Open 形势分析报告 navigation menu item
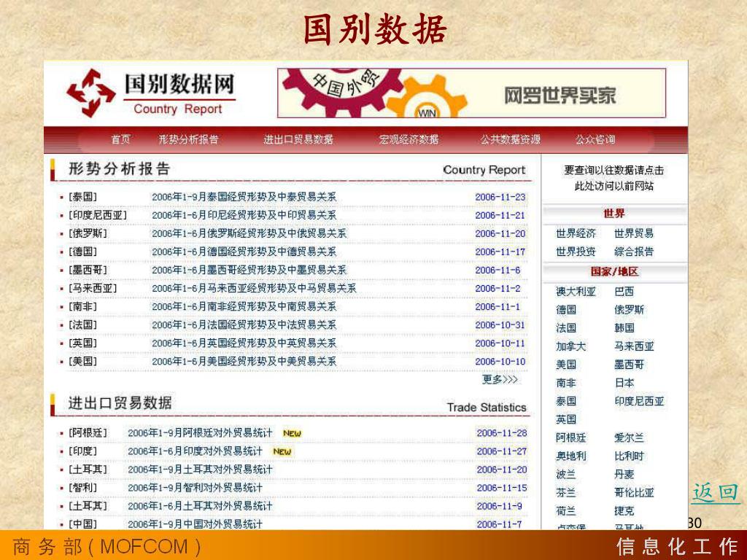747x560 pixels. 188,139
